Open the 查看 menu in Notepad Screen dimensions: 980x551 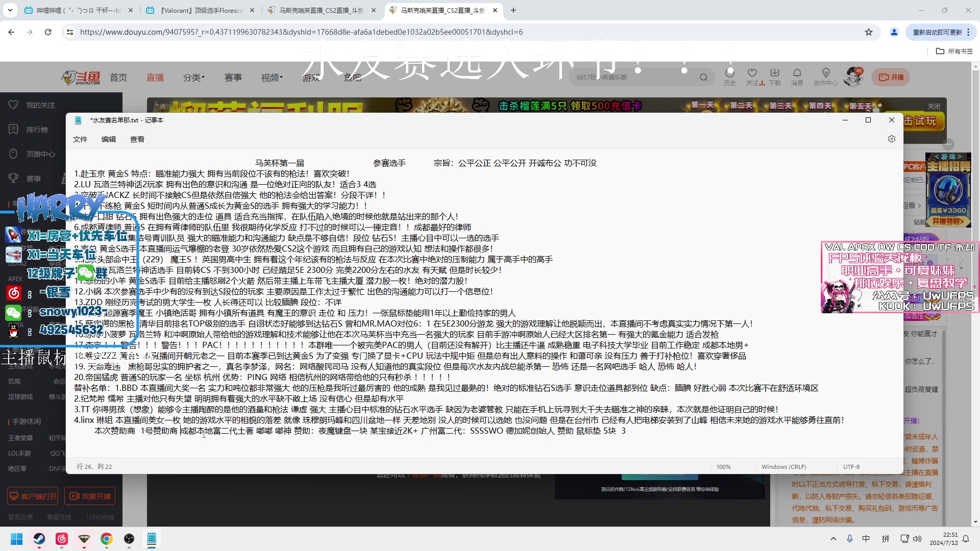point(137,139)
